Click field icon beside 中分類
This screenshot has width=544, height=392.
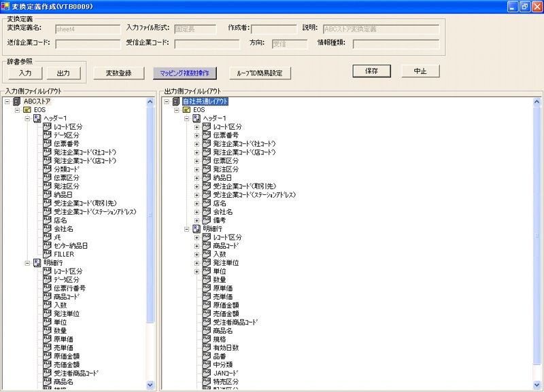pos(207,365)
